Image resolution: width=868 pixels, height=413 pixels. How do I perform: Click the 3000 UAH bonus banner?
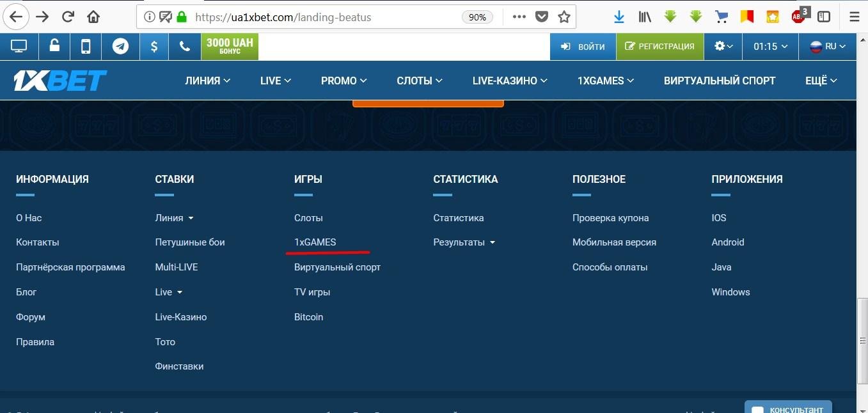pyautogui.click(x=230, y=47)
